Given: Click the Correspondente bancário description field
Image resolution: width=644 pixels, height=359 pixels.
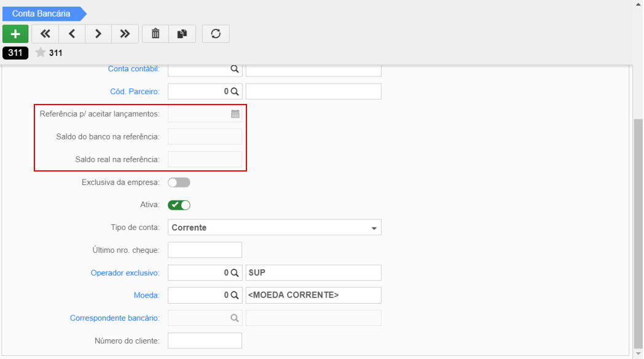Looking at the screenshot, I should point(313,318).
